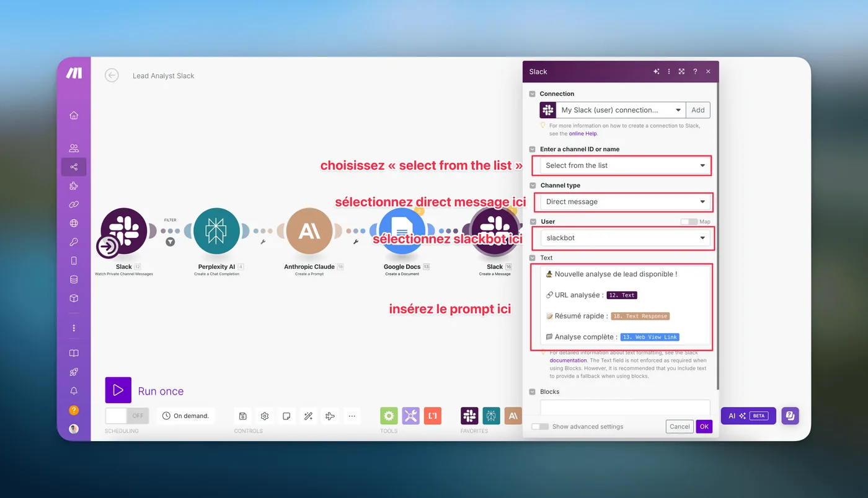Click the wrench between Perplexity AI and Claude

263,242
